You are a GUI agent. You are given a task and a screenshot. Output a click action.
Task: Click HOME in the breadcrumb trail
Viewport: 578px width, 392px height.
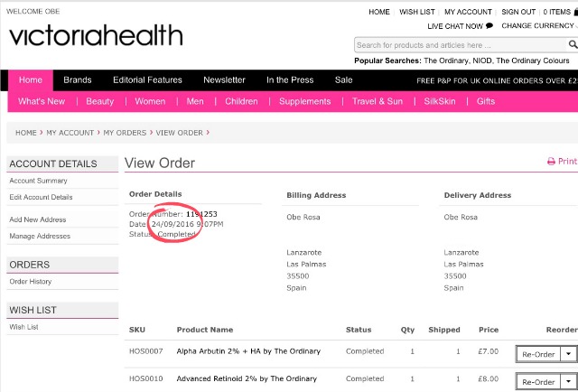(x=26, y=133)
